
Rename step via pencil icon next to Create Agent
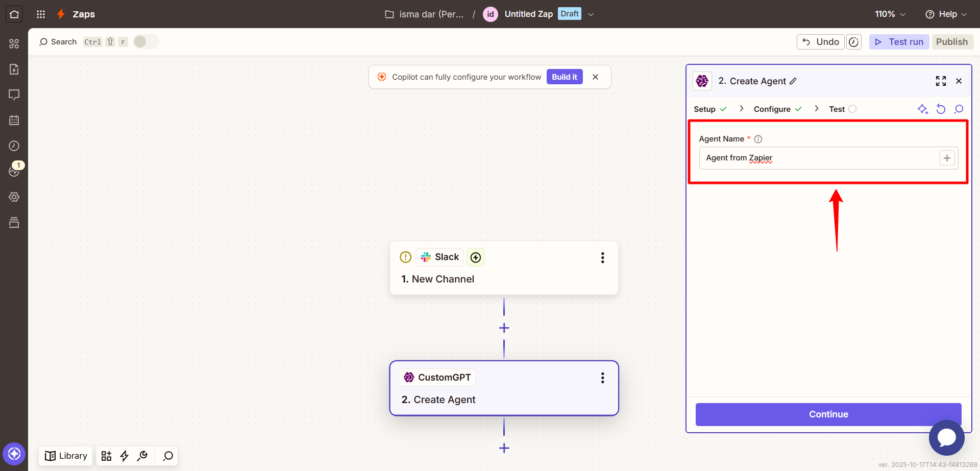793,81
